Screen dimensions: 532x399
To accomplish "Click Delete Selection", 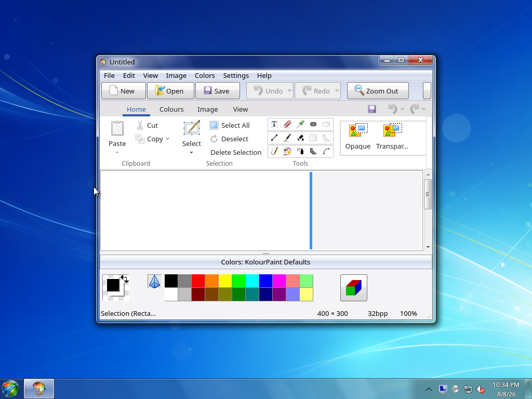I will coord(236,152).
